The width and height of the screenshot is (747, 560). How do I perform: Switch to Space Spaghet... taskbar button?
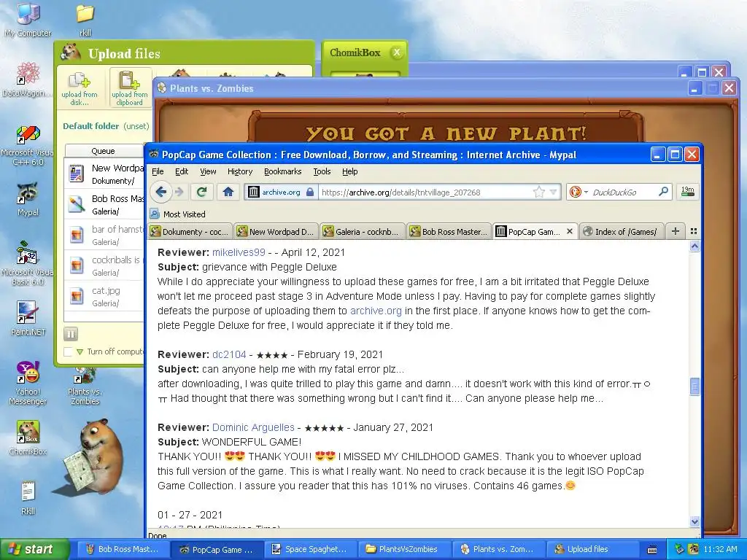309,549
